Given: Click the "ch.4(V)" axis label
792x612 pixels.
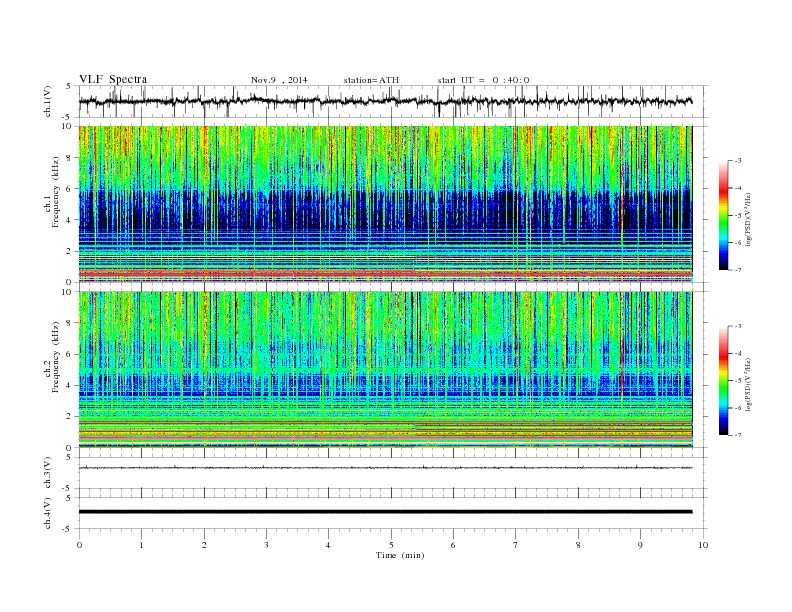Looking at the screenshot, I should pos(48,514).
